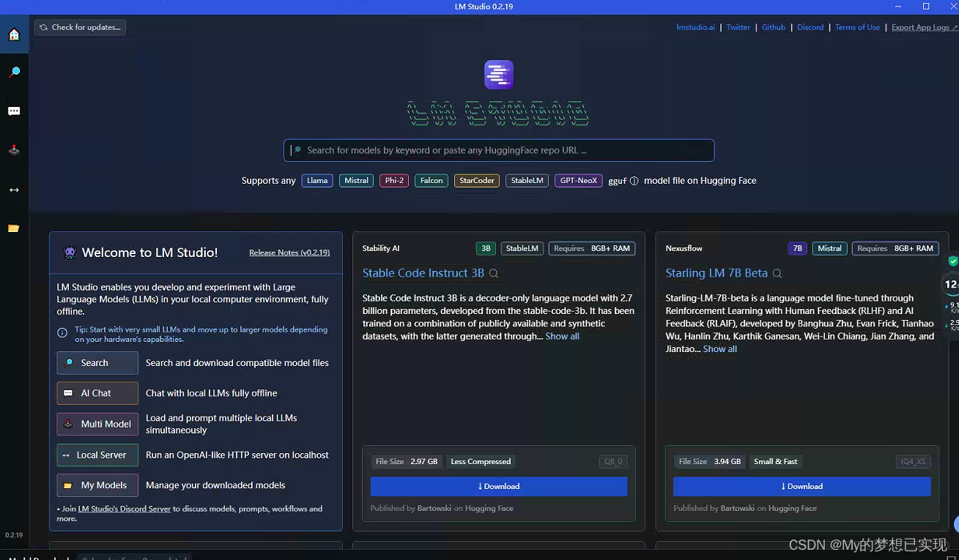Click the Small & Fast tag
This screenshot has width=959, height=560.
coord(776,462)
